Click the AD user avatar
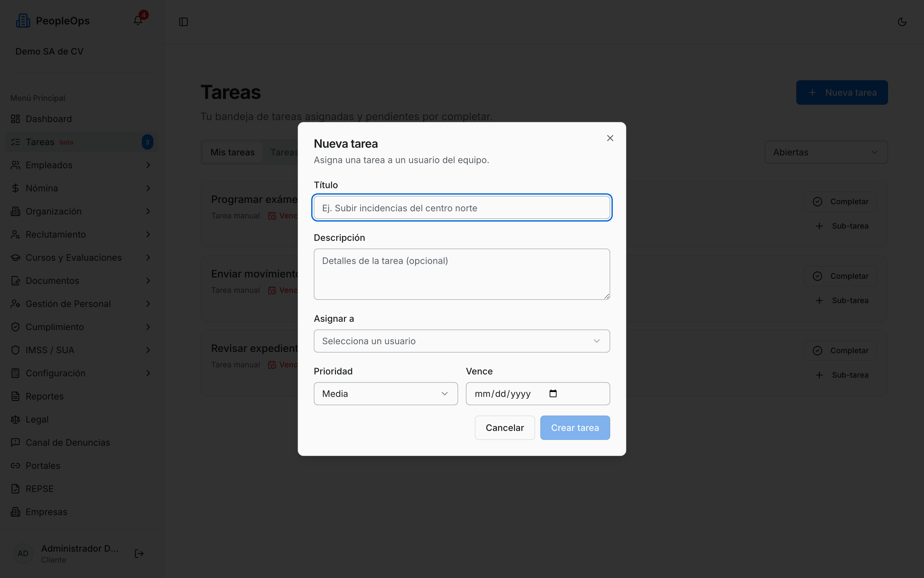The image size is (924, 578). (23, 554)
